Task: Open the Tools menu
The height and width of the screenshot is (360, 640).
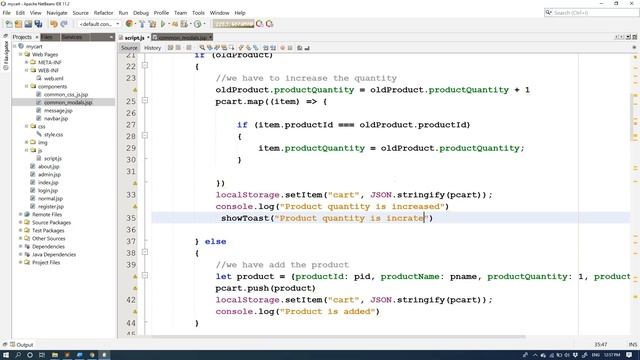Action: pos(198,13)
